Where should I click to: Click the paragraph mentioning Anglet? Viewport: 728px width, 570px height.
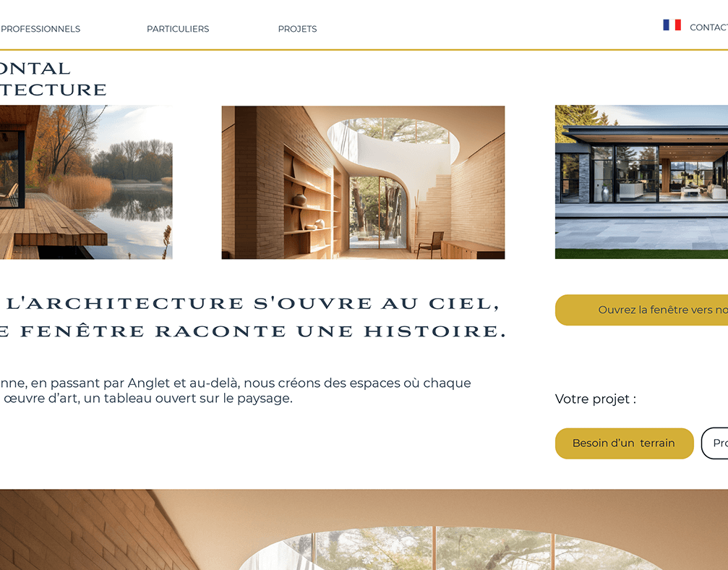coord(236,390)
